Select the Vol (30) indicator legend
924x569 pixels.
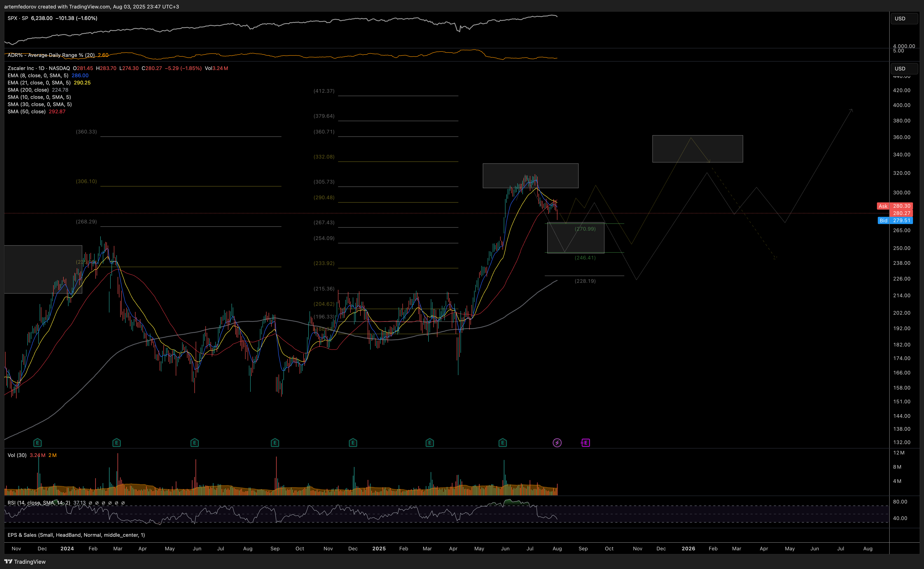click(x=17, y=455)
